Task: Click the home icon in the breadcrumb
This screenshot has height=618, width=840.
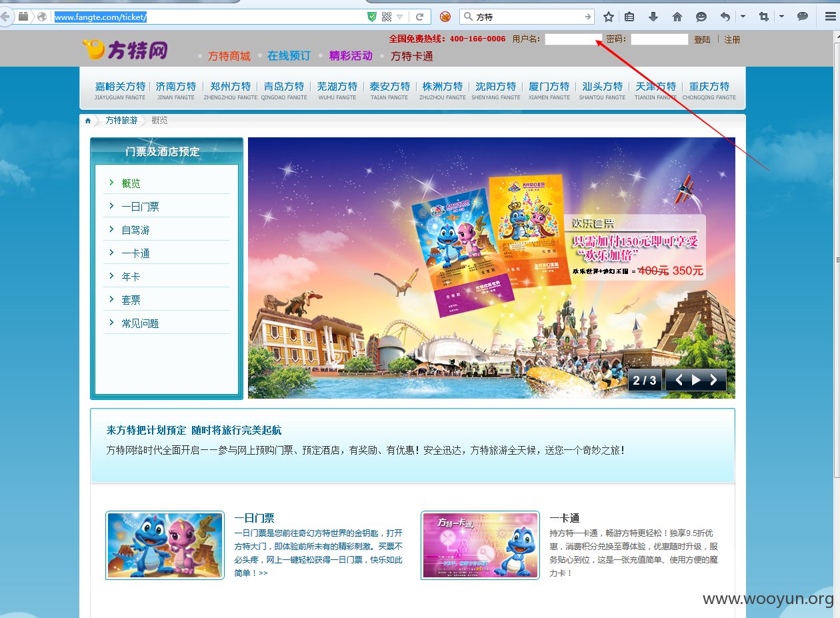Action: coord(87,121)
